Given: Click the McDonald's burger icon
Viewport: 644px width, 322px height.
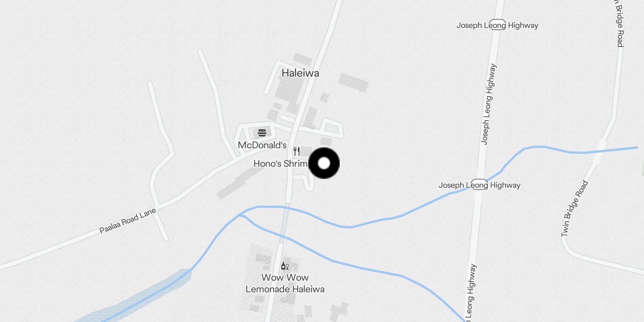Looking at the screenshot, I should [x=262, y=132].
